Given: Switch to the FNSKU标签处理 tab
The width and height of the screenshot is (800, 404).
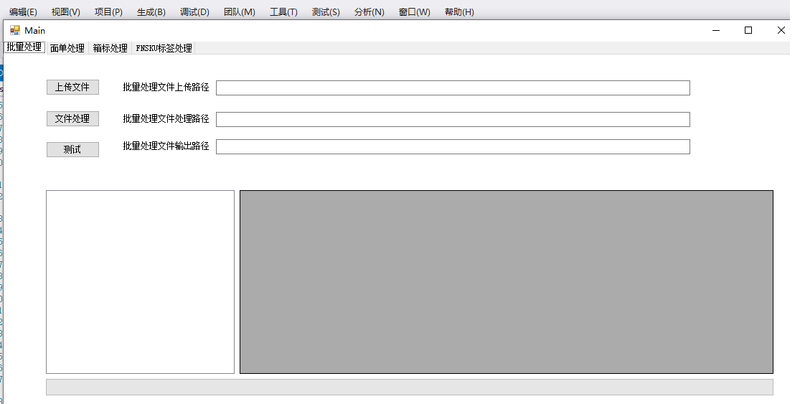Looking at the screenshot, I should pyautogui.click(x=164, y=48).
